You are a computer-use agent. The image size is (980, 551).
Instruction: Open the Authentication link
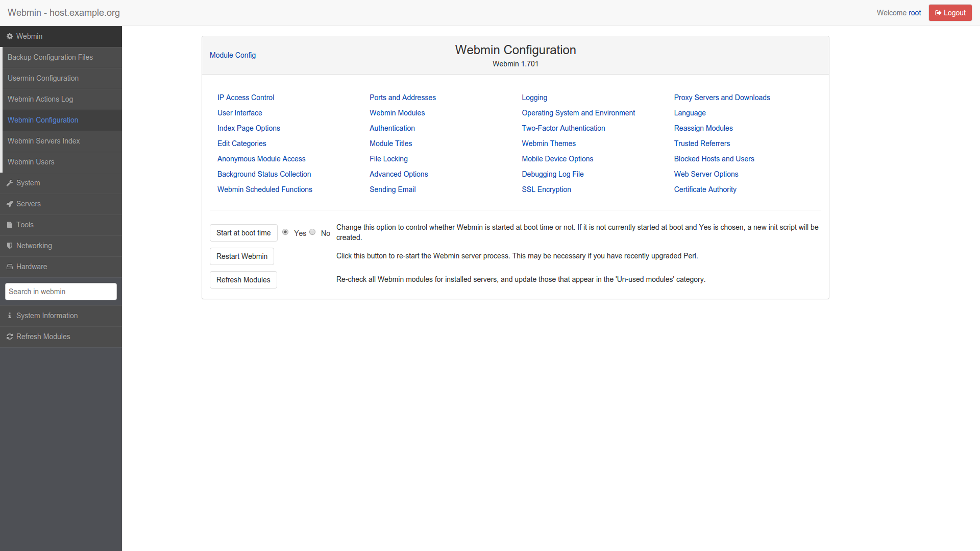click(x=392, y=128)
